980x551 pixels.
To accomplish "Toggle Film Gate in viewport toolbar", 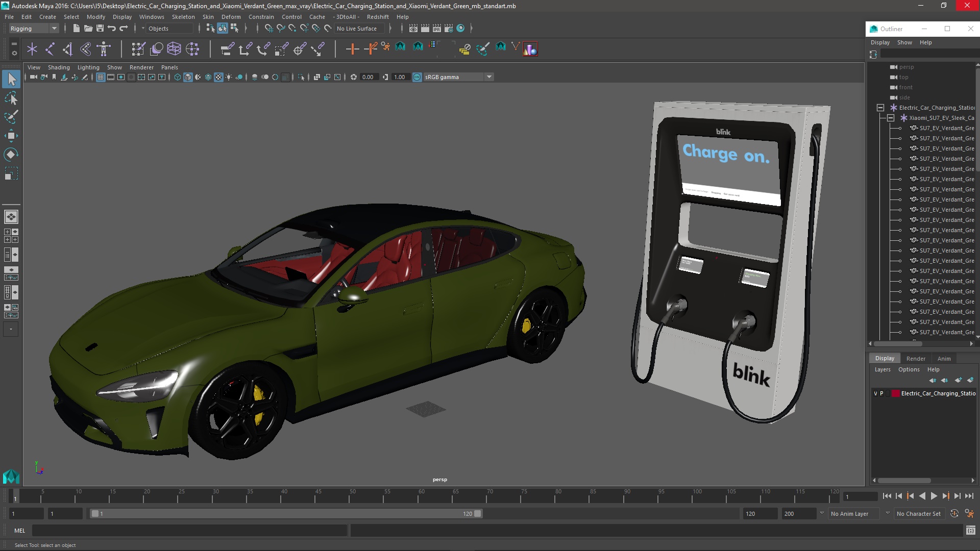I will (111, 77).
